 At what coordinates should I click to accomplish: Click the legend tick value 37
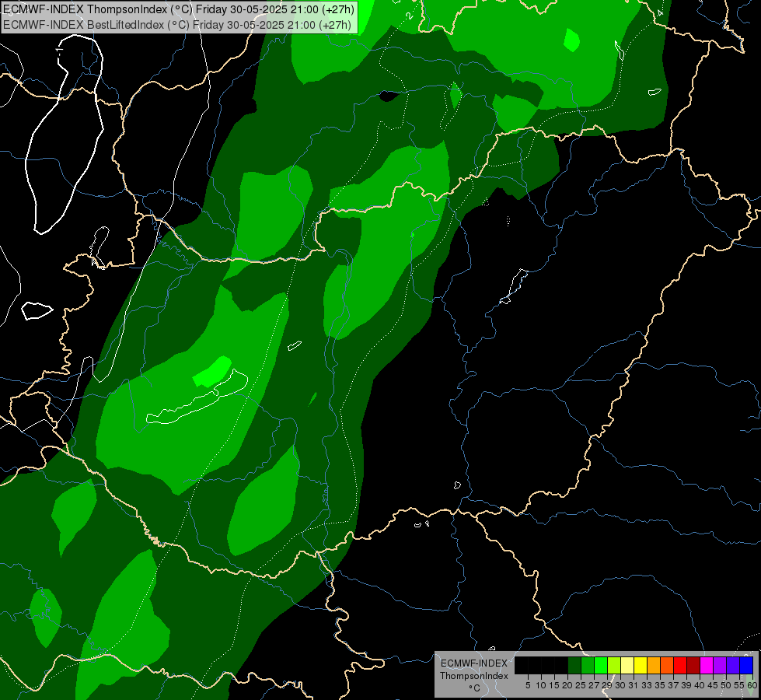click(673, 685)
